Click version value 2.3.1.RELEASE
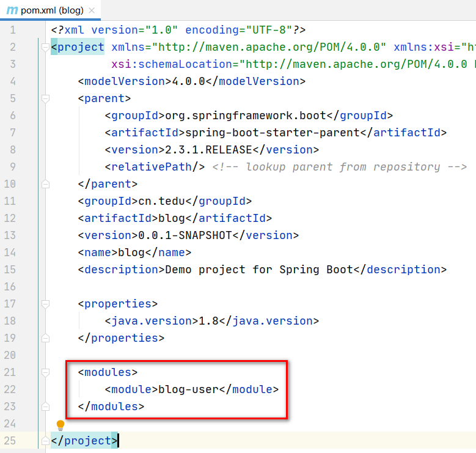 pos(208,150)
